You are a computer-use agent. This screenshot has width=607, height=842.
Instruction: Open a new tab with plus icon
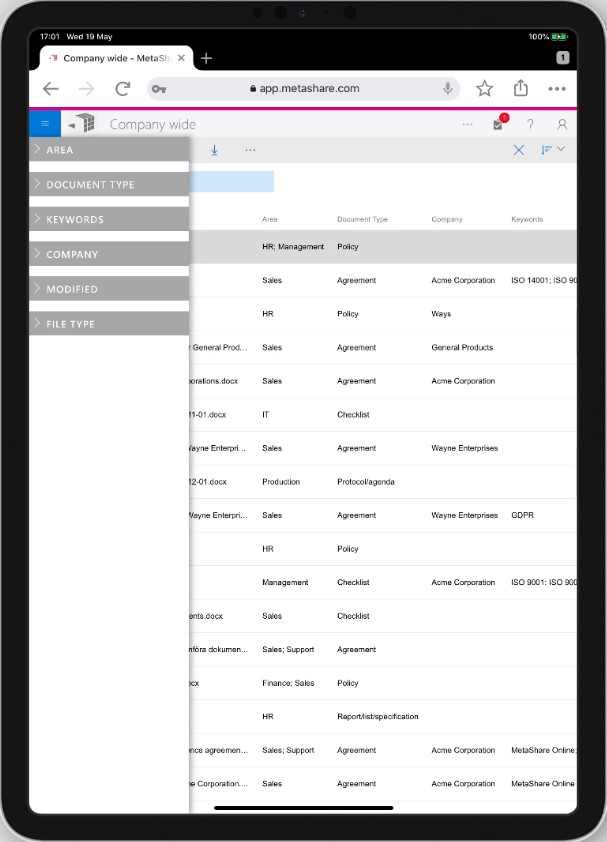206,58
